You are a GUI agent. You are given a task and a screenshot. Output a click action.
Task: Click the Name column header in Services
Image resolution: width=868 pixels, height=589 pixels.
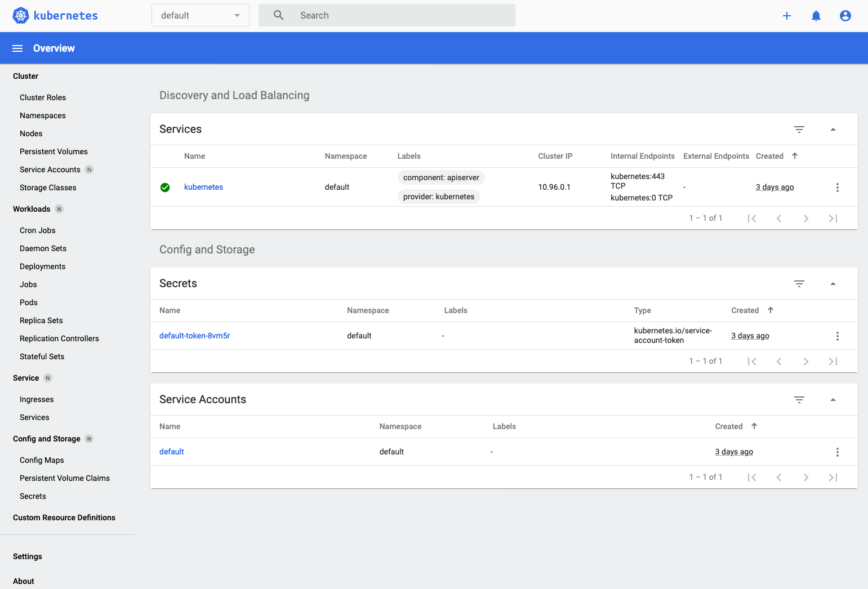pos(195,156)
